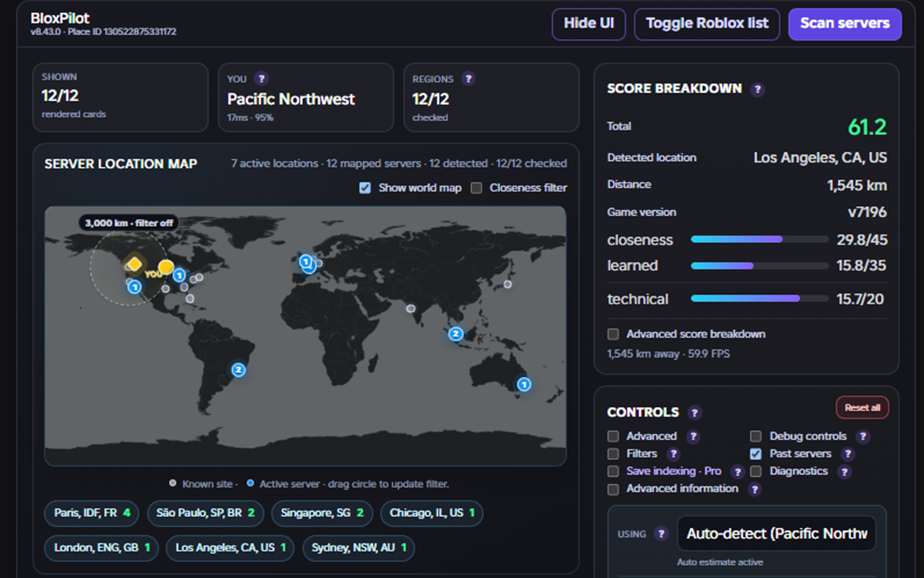Click the closeness score bar
Viewport: 924px width, 578px height.
point(759,239)
